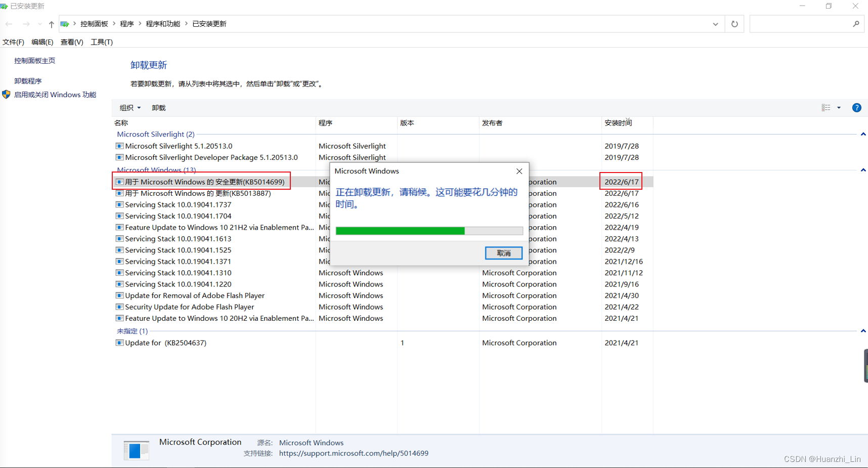Collapse the 未指定 group
Screen dimensions: 868x468
(x=863, y=331)
